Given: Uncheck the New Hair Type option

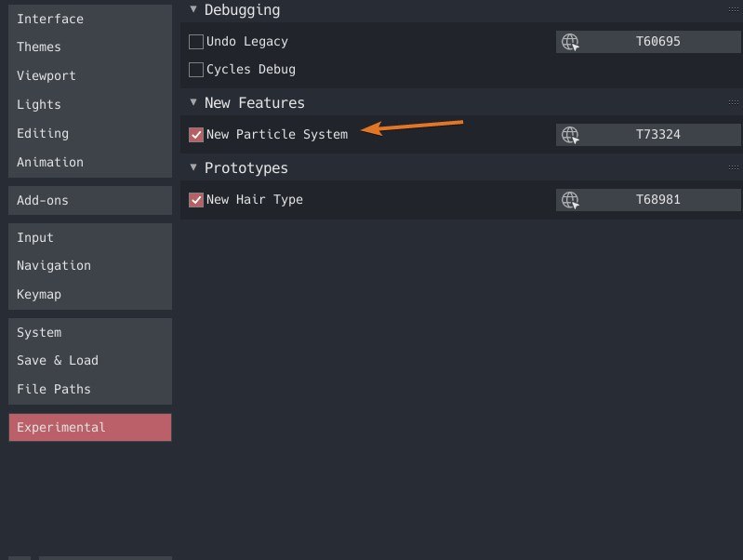Looking at the screenshot, I should point(196,200).
